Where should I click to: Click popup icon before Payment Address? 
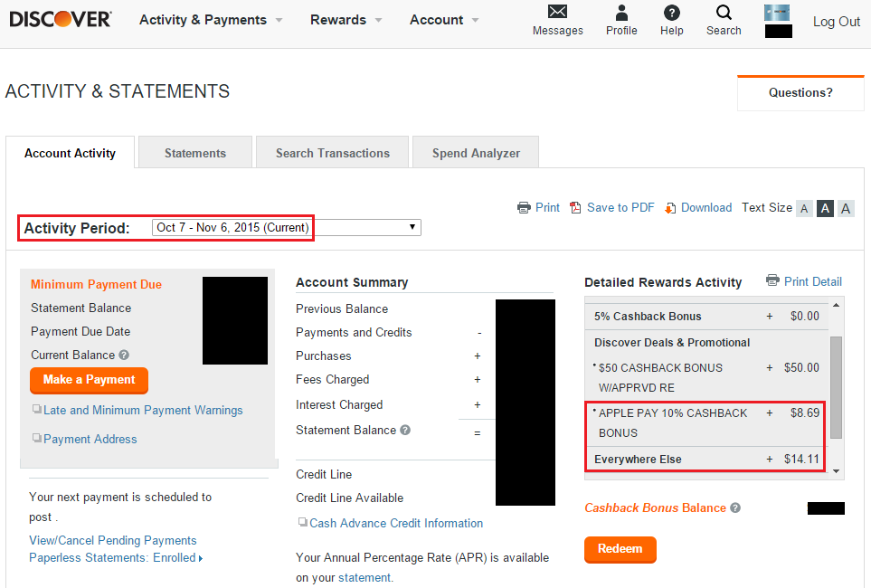[37, 438]
